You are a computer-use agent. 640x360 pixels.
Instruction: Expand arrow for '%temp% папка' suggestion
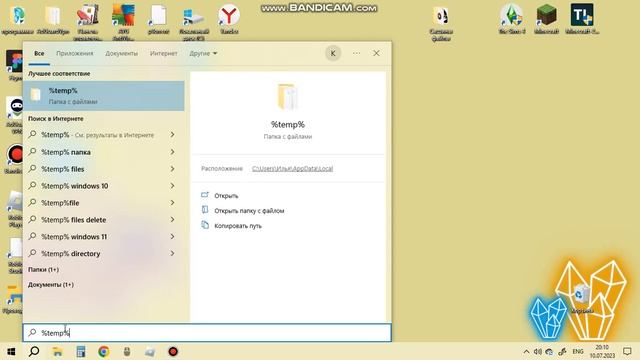click(173, 152)
